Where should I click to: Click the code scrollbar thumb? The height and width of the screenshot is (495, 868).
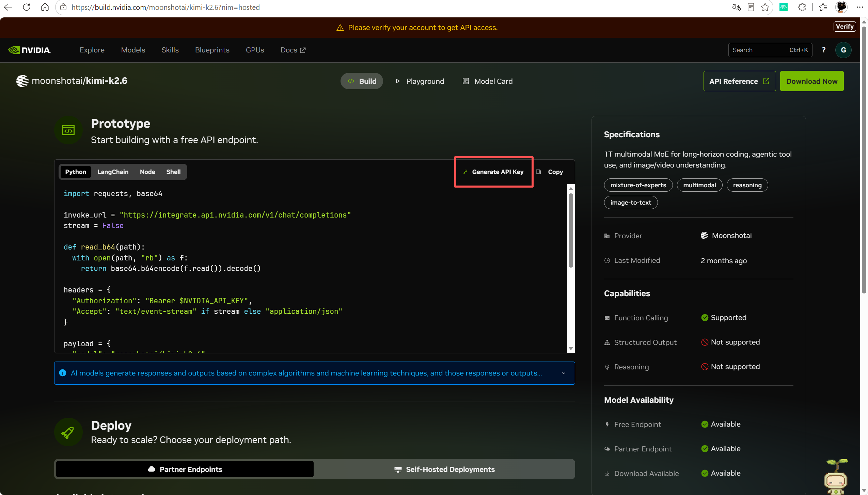pyautogui.click(x=571, y=231)
